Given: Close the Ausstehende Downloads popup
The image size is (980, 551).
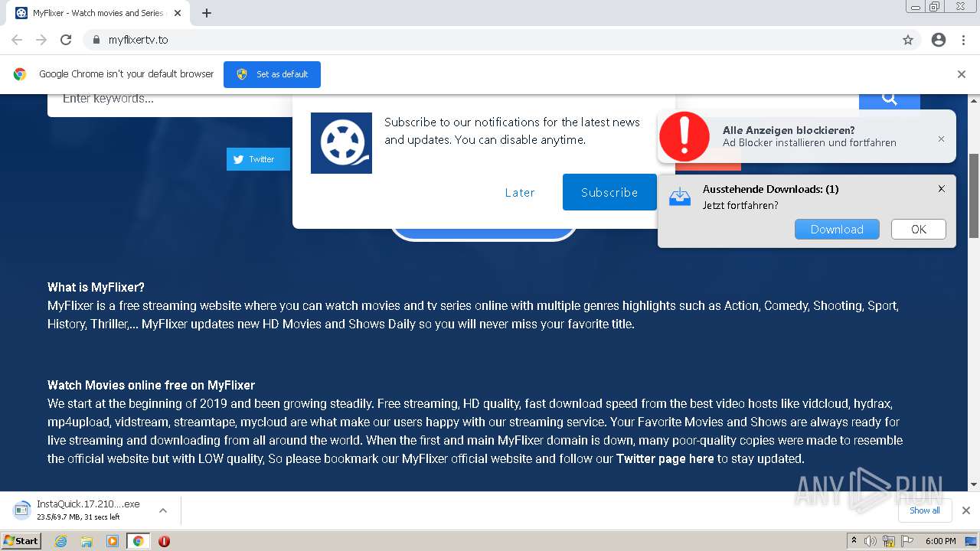Looking at the screenshot, I should [942, 188].
